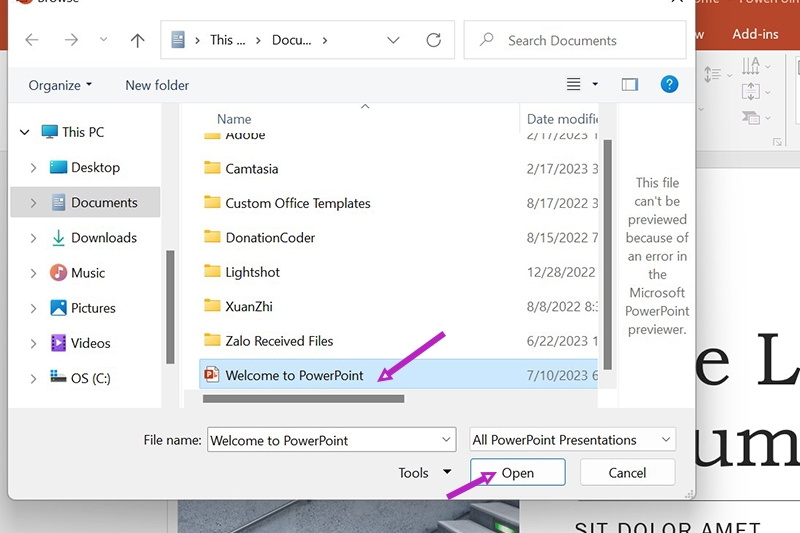Open the Tools dropdown menu
Image resolution: width=800 pixels, height=533 pixels.
[x=424, y=473]
